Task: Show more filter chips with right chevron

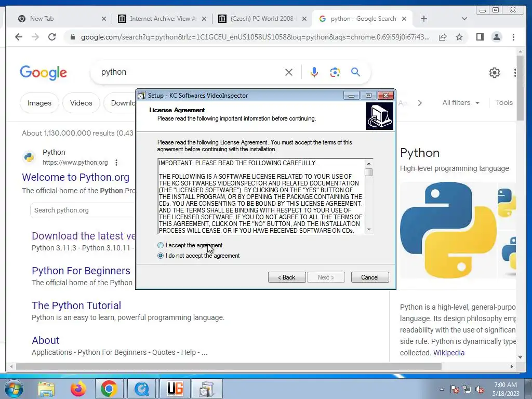Action: (x=420, y=103)
